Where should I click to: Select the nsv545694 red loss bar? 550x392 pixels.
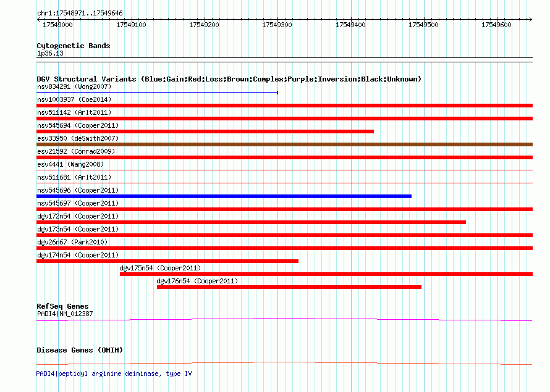click(205, 131)
